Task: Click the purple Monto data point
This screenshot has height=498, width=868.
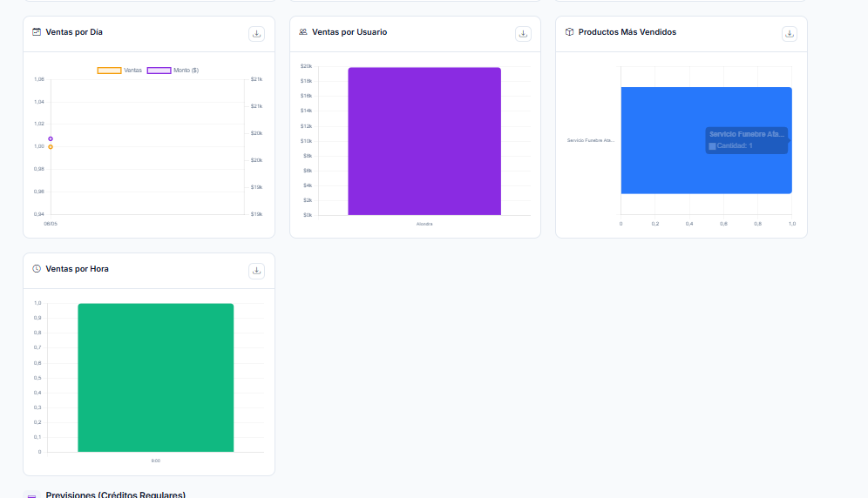Action: [x=51, y=139]
